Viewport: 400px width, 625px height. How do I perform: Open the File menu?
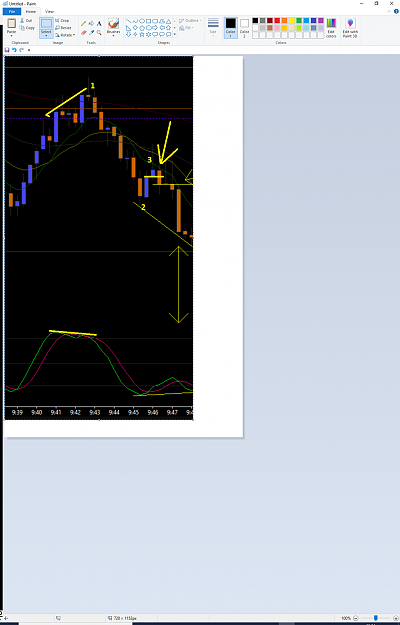[12, 12]
